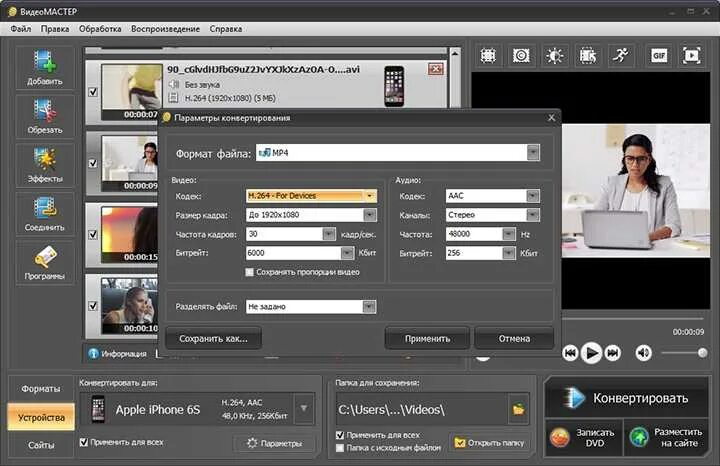Screen dimensions: 720x466
Task: Click the Применить button
Action: coord(427,338)
